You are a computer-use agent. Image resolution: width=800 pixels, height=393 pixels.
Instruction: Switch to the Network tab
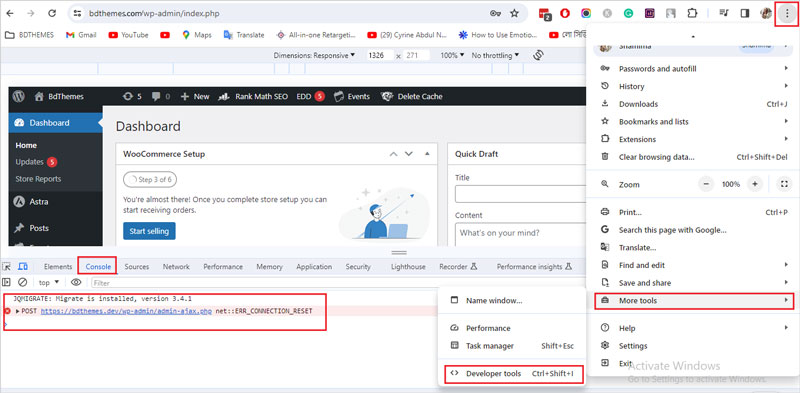[176, 266]
